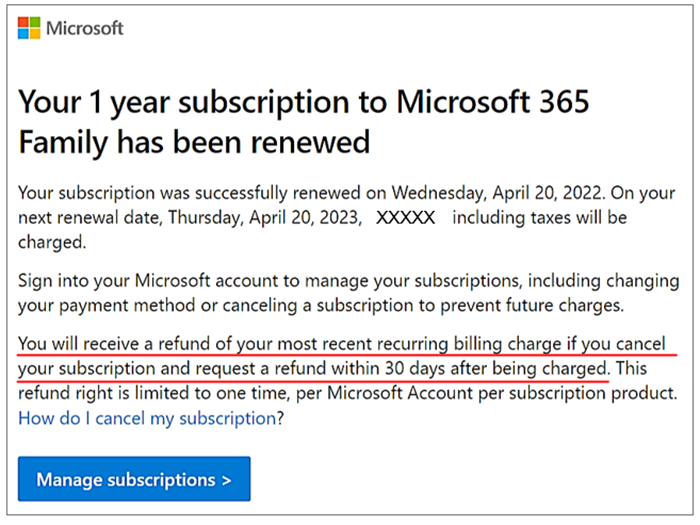Viewport: 700px width, 525px height.
Task: Click the arrow chevron in Manage subscriptions
Action: (227, 480)
